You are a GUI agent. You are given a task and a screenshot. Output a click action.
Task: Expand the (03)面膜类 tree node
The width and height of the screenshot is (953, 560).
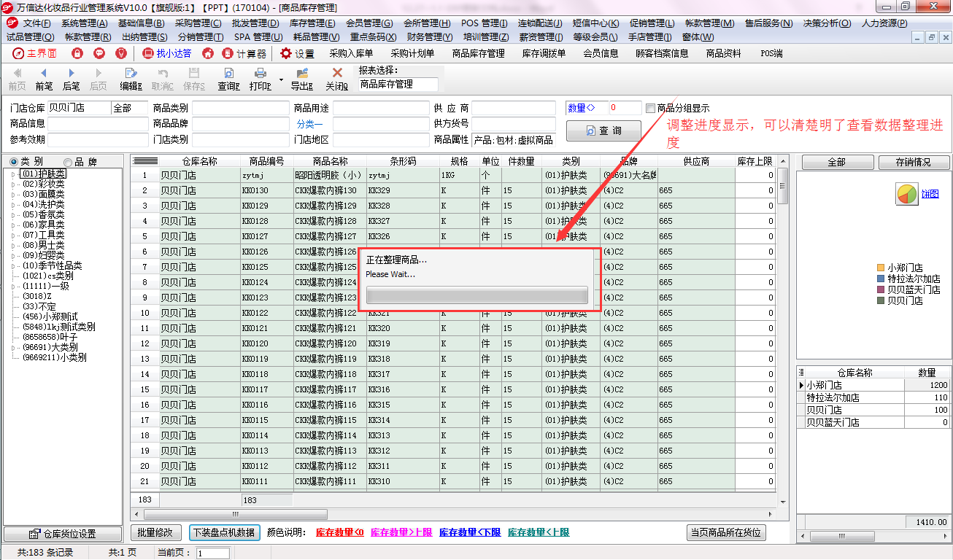coord(12,195)
